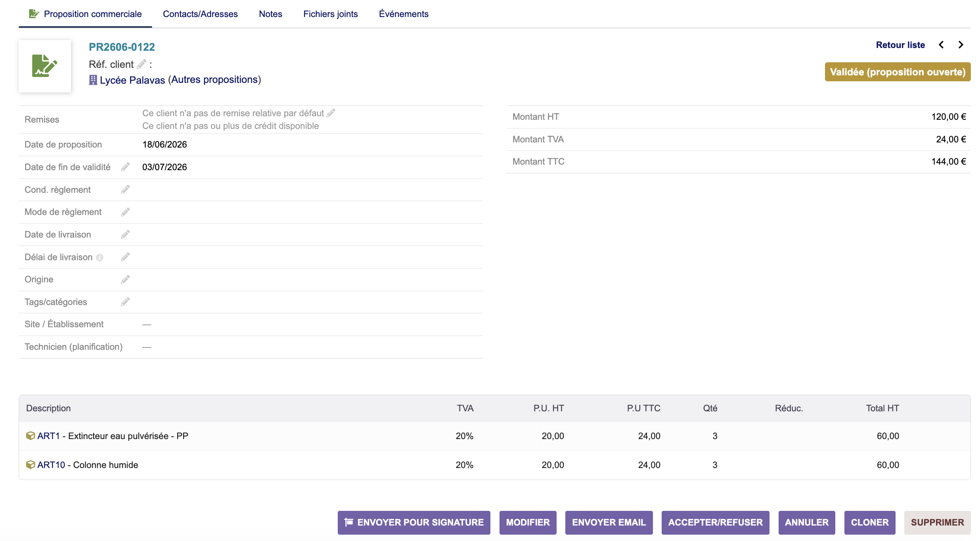Edit Mode de règlement via pencil icon

click(x=125, y=212)
